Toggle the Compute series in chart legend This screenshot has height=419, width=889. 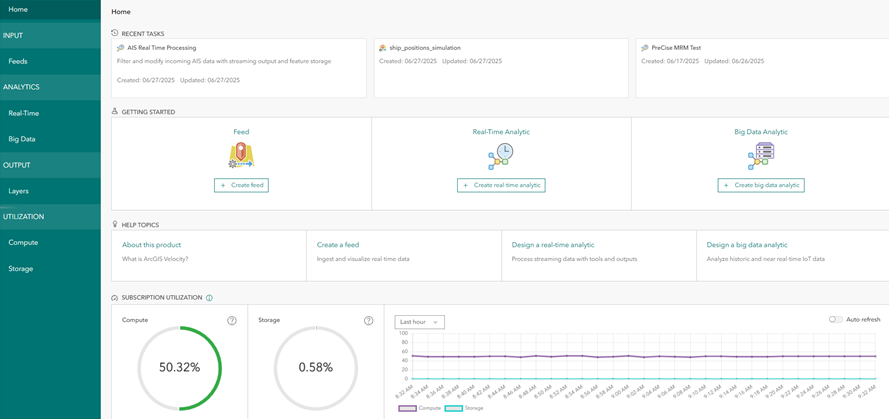click(420, 408)
